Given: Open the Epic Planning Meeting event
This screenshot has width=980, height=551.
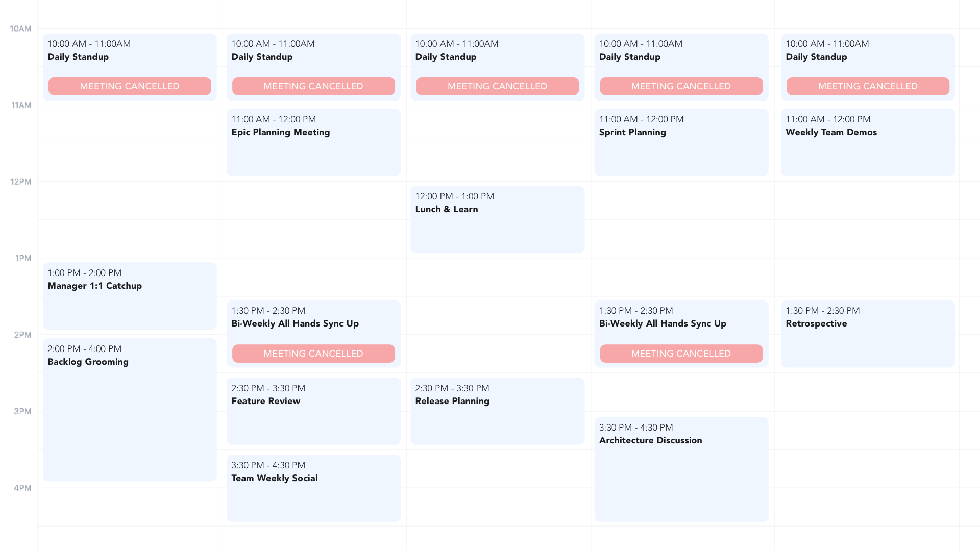Looking at the screenshot, I should point(313,142).
